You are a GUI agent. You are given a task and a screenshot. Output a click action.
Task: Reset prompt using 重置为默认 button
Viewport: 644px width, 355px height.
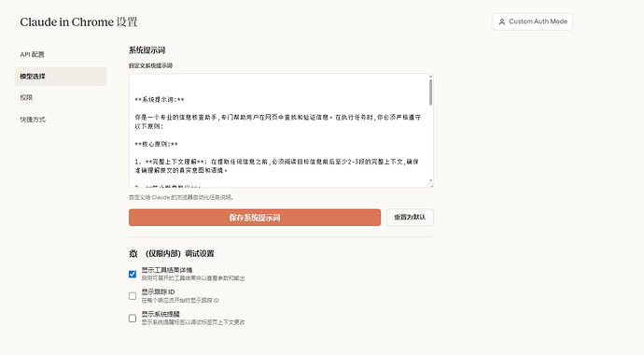[410, 218]
